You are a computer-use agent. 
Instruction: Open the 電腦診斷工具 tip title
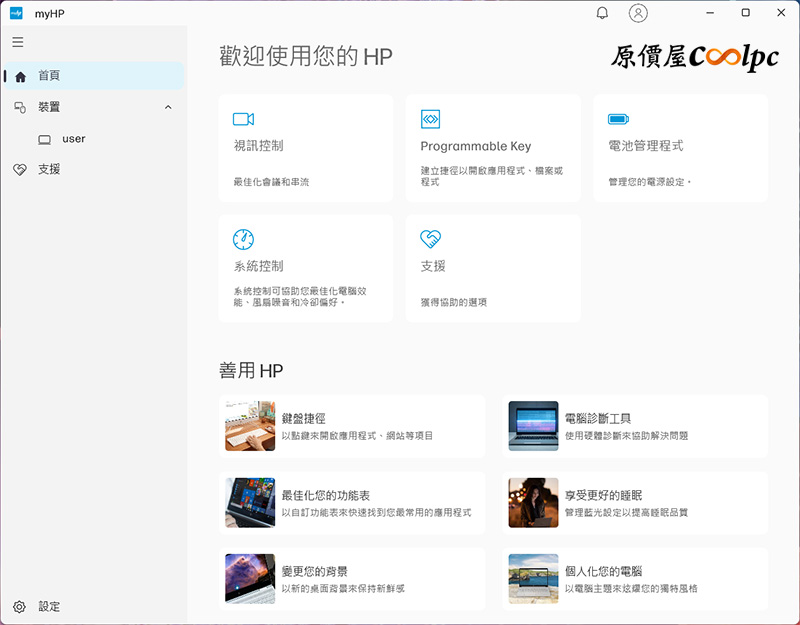[x=598, y=419]
